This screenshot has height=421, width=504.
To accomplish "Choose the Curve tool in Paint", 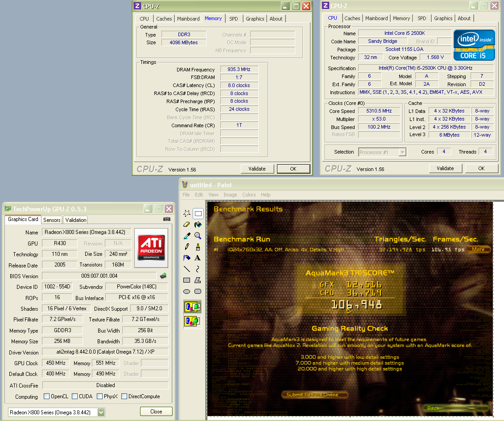I will [198, 269].
